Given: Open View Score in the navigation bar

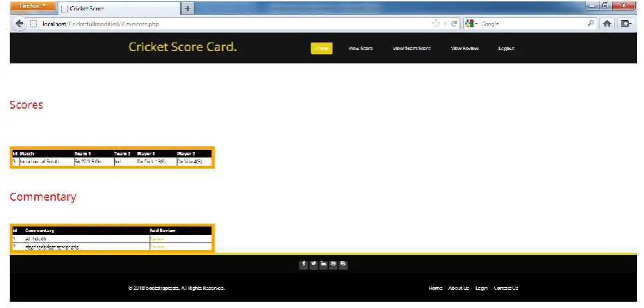Looking at the screenshot, I should 361,49.
